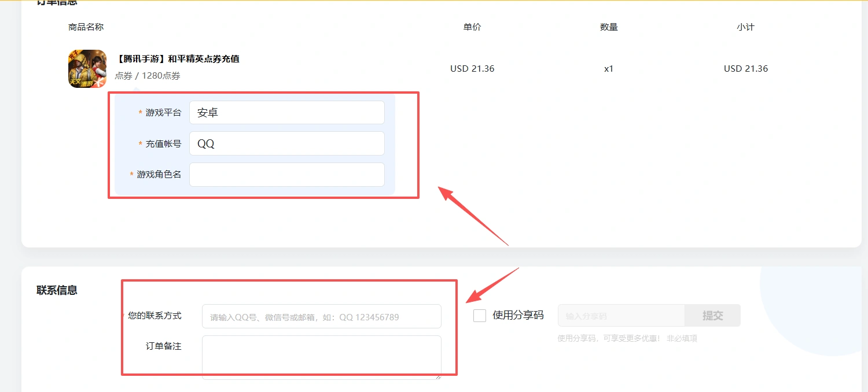
Task: Click the 您的联系方式 contact input field
Action: pos(321,317)
